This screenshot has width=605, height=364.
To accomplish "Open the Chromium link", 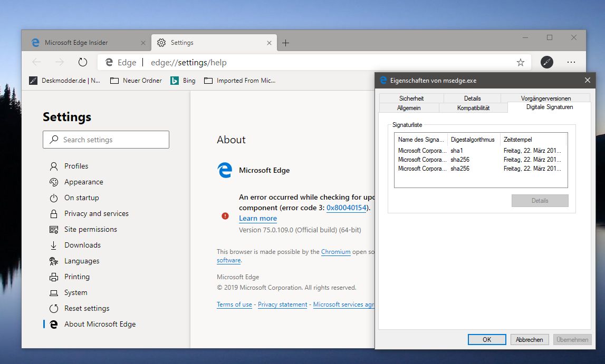I will point(335,251).
